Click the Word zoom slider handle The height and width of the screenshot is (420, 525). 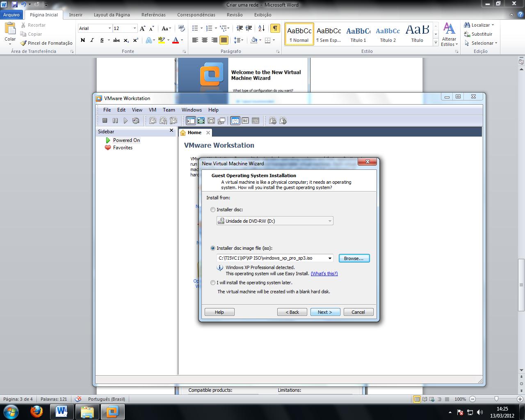click(x=496, y=399)
